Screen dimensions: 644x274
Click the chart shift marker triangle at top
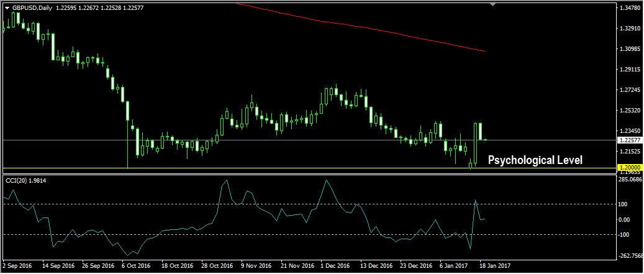[x=493, y=4]
